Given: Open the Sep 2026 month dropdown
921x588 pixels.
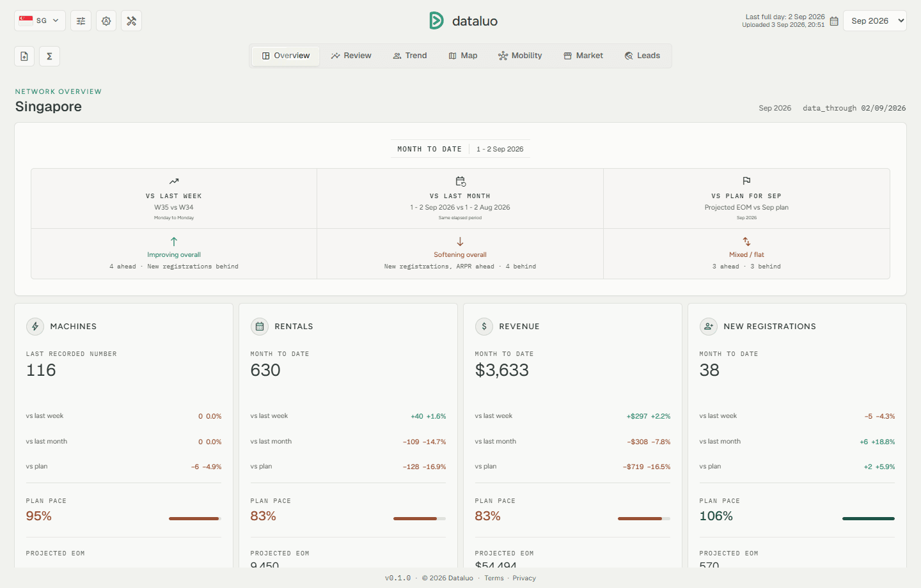Looking at the screenshot, I should click(x=875, y=20).
